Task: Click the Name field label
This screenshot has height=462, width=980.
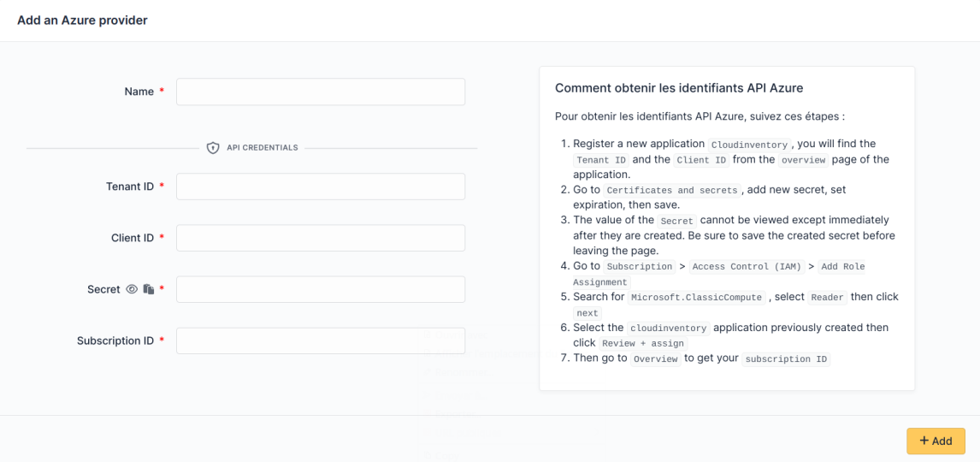Action: click(x=139, y=92)
